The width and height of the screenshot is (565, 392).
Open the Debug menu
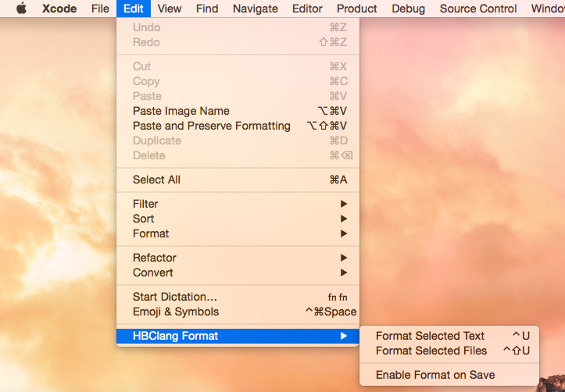click(x=408, y=9)
